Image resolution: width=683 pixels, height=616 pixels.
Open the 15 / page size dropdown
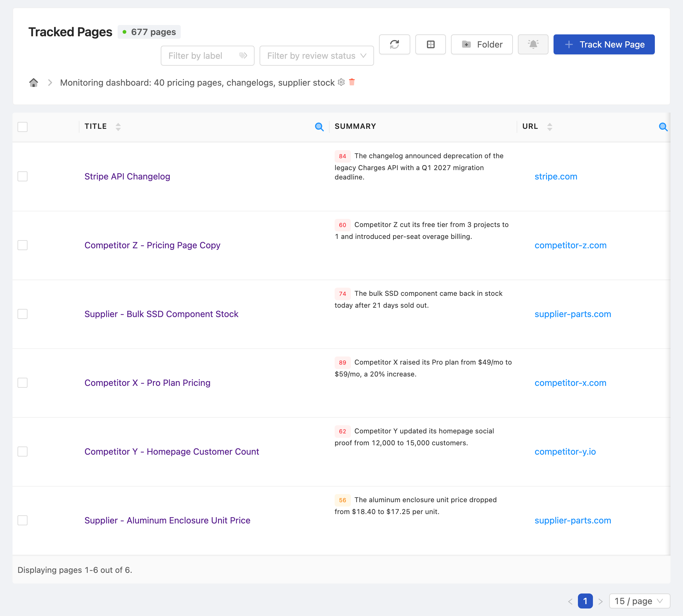[x=639, y=601]
